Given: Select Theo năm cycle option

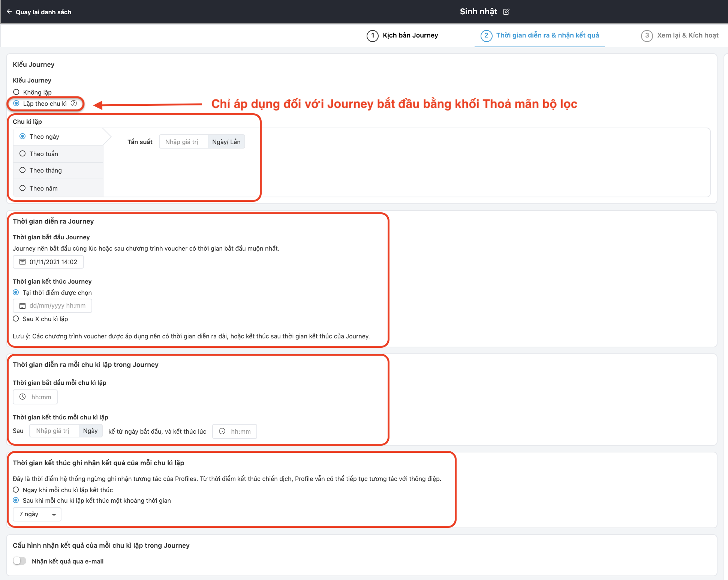Looking at the screenshot, I should [22, 188].
